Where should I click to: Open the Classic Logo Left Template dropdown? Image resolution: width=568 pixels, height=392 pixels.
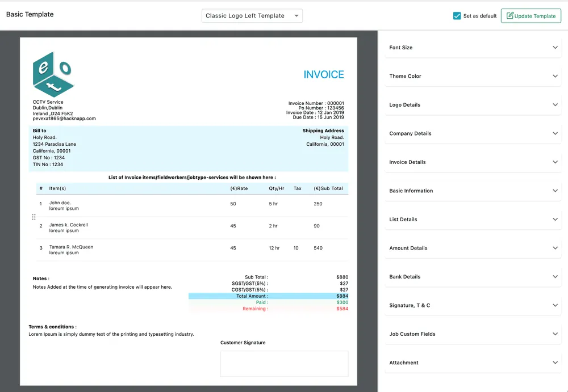pos(252,15)
